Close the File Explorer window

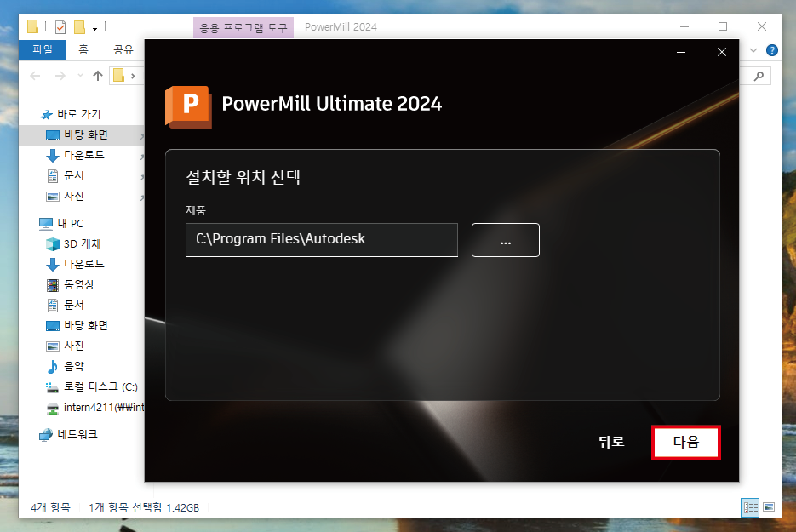coord(761,26)
